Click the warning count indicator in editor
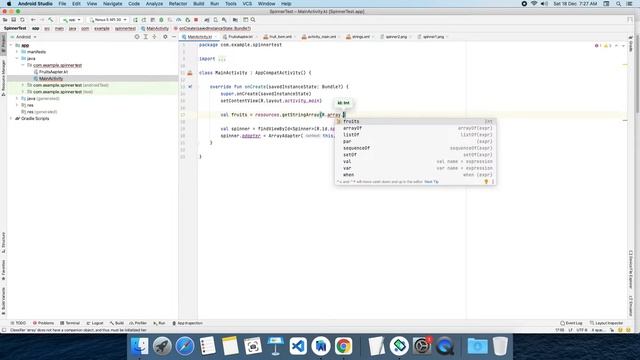 607,46
